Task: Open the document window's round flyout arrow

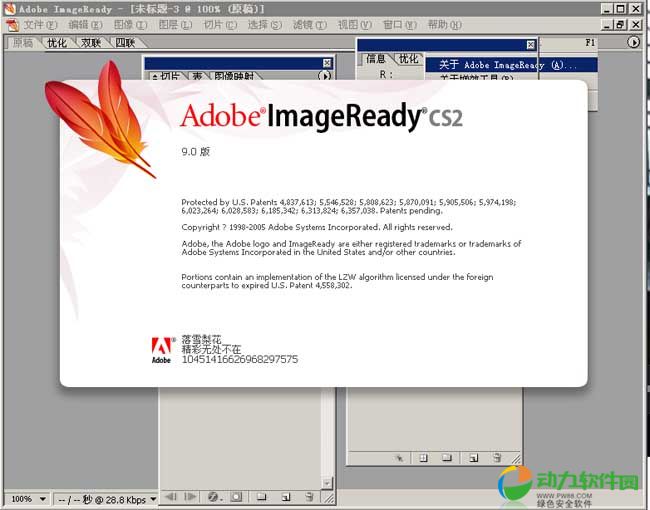Action: (633, 43)
